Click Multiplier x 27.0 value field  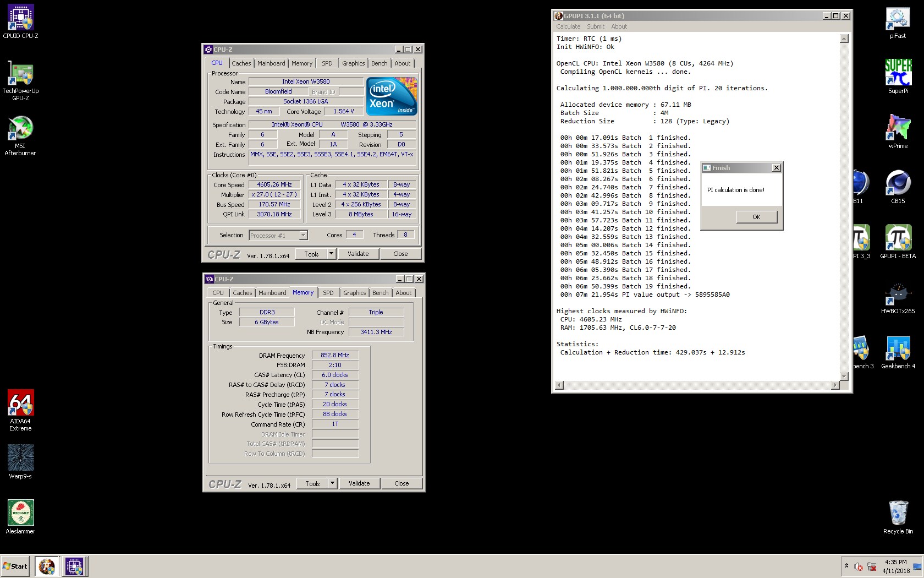(274, 195)
